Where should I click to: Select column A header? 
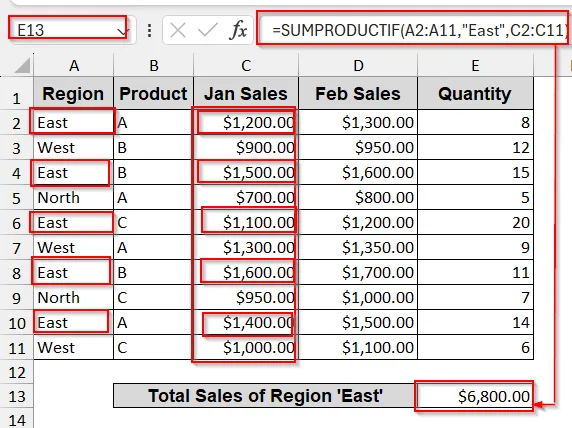coord(74,66)
